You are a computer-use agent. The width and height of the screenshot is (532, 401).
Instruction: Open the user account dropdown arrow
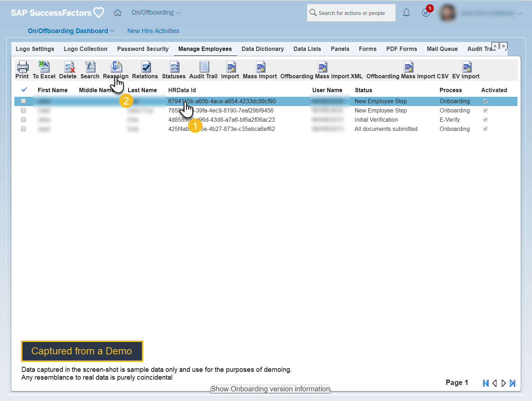[520, 14]
